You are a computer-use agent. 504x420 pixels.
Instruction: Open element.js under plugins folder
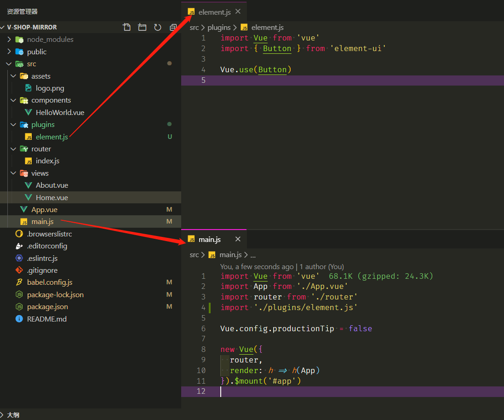click(52, 137)
